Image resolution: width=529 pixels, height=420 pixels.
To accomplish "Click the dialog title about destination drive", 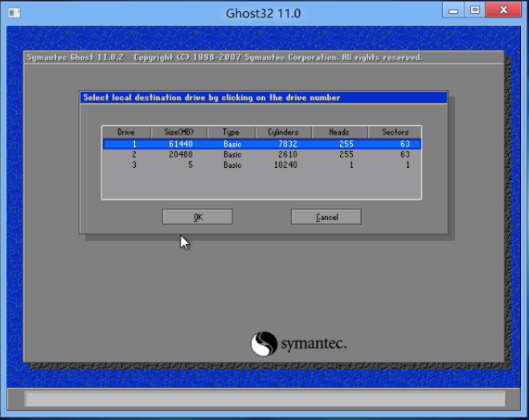I will 211,98.
